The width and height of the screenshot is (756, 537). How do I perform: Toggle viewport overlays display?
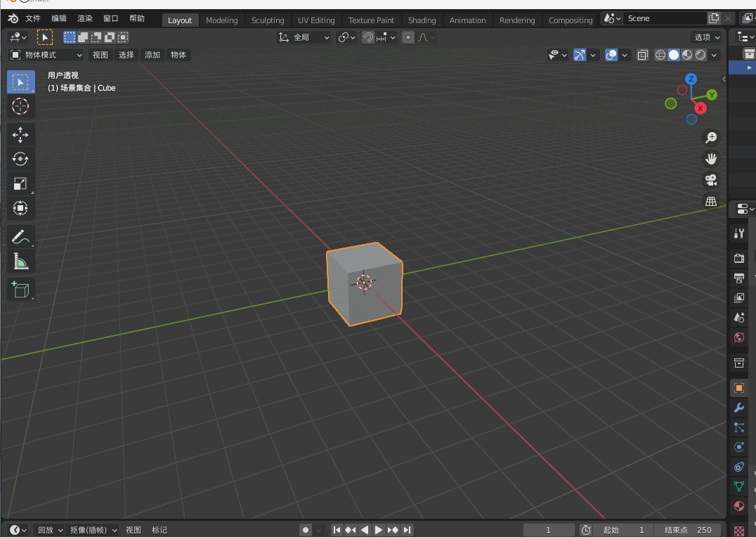coord(611,55)
